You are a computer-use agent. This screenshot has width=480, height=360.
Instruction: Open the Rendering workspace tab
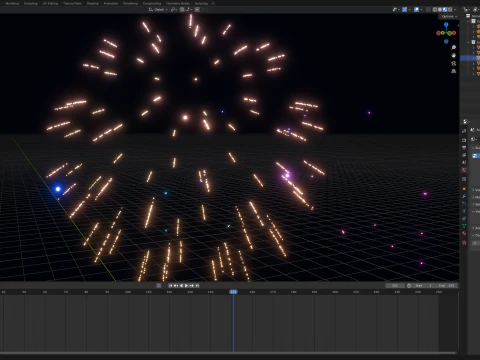click(130, 3)
